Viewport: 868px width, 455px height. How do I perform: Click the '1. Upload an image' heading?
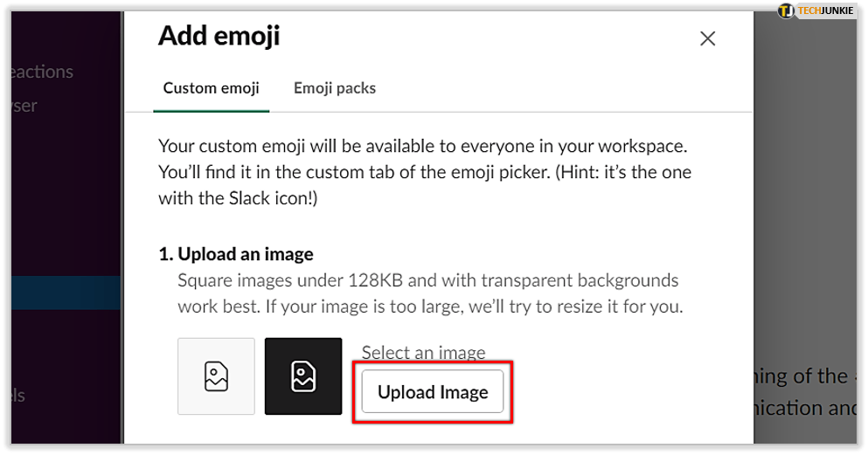tap(235, 254)
